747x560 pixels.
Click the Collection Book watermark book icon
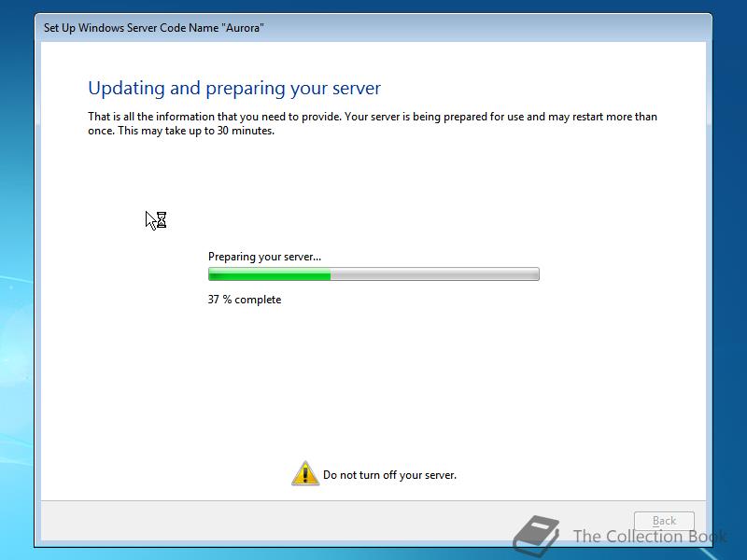(536, 535)
